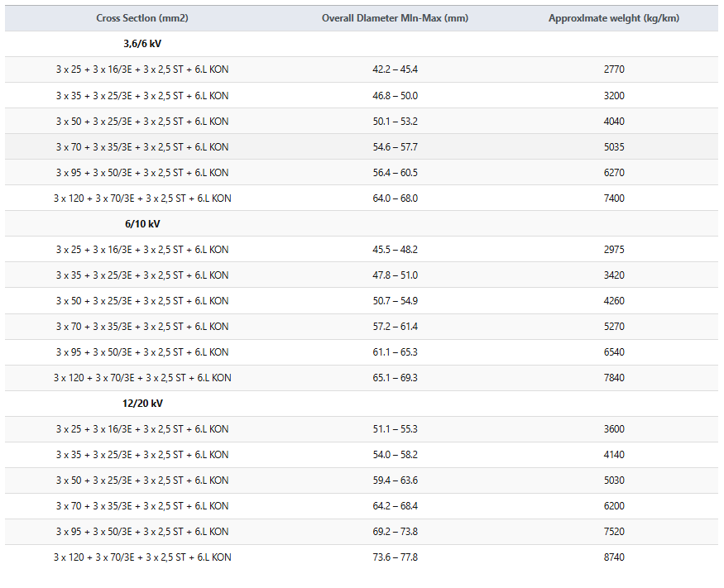Select the weight cell 6540
The height and width of the screenshot is (588, 724).
click(614, 352)
